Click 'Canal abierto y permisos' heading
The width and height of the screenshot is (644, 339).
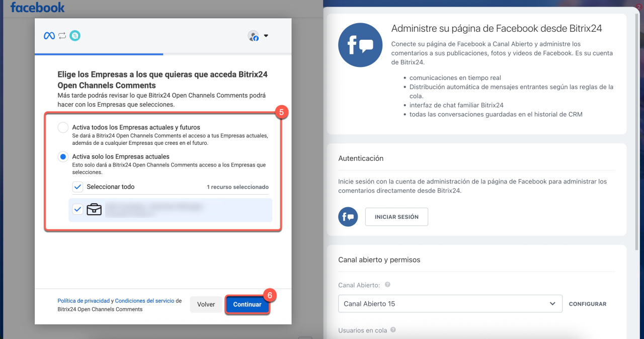click(x=379, y=260)
